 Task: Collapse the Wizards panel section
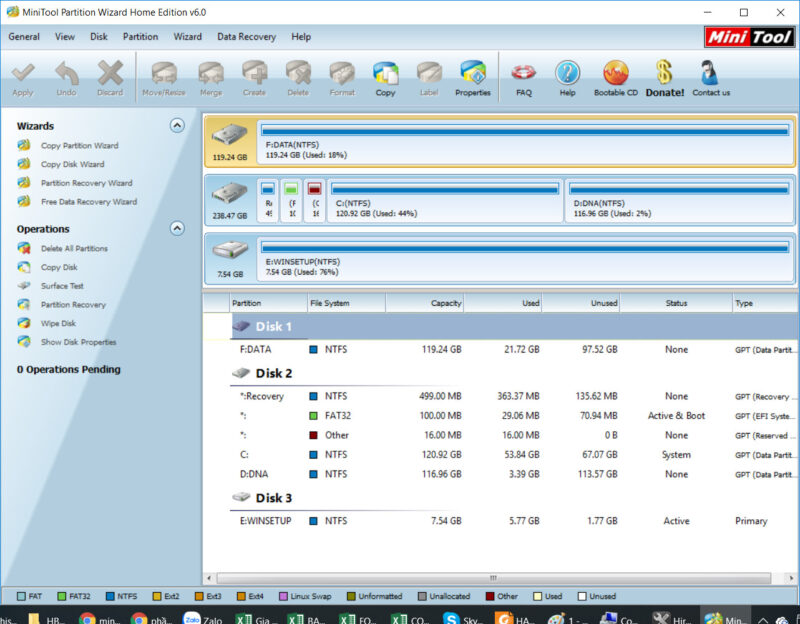[177, 126]
